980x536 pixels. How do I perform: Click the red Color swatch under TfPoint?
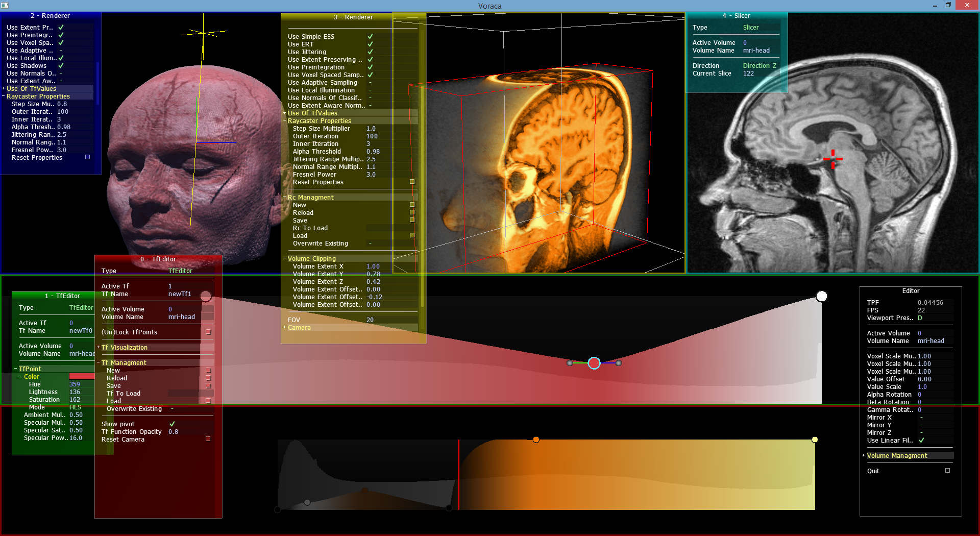click(x=82, y=376)
